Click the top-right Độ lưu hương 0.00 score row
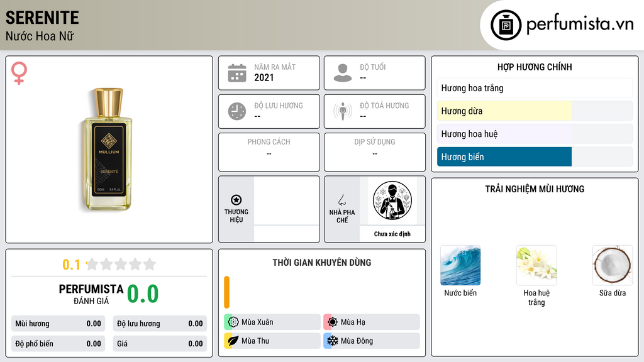 160,324
